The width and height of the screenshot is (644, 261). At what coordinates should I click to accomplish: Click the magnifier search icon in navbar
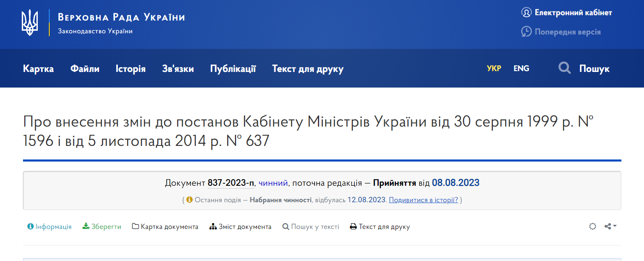coord(565,68)
